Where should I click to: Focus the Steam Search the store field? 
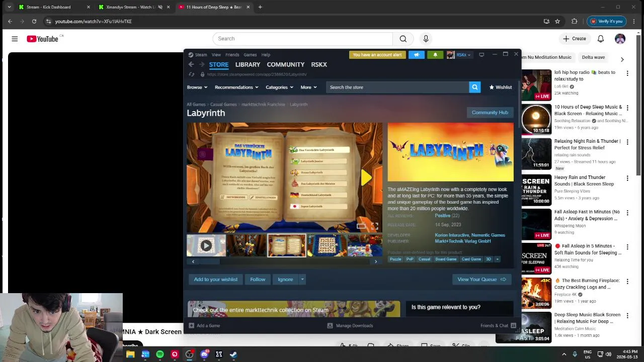tap(397, 87)
